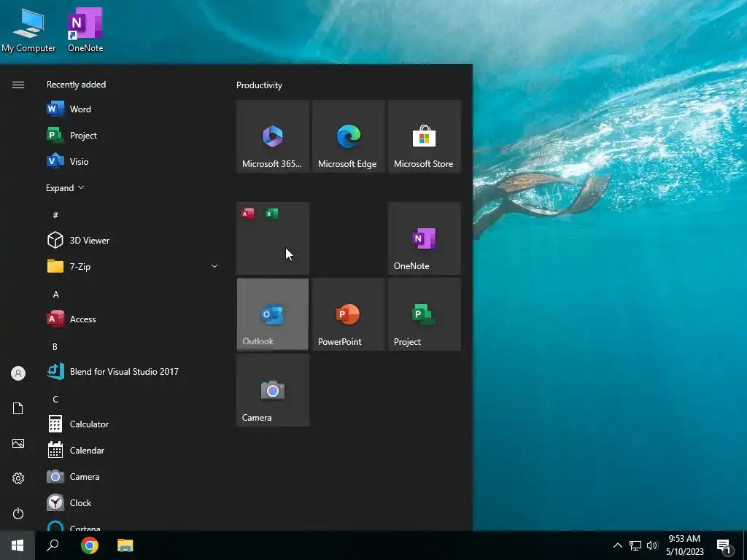Expand the 7-Zip folder chevron
Viewport: 747px width, 560px height.
(214, 266)
